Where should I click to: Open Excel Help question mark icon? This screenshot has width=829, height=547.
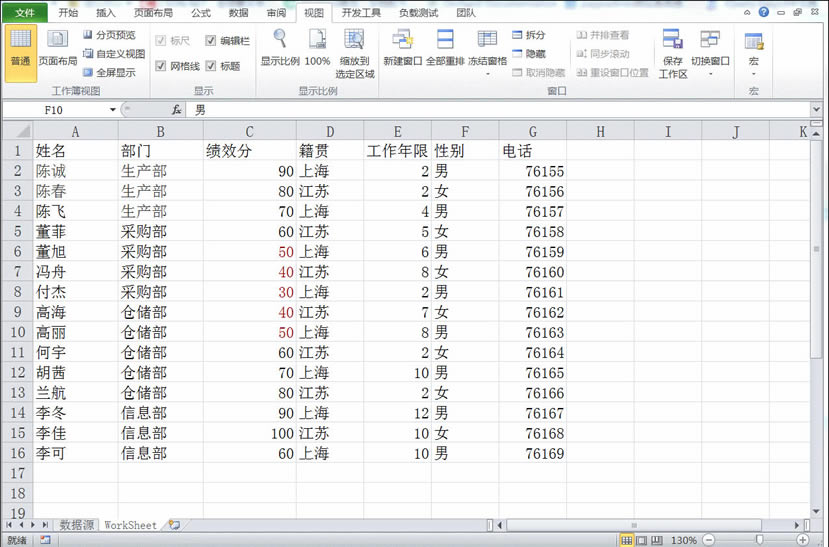[x=763, y=12]
